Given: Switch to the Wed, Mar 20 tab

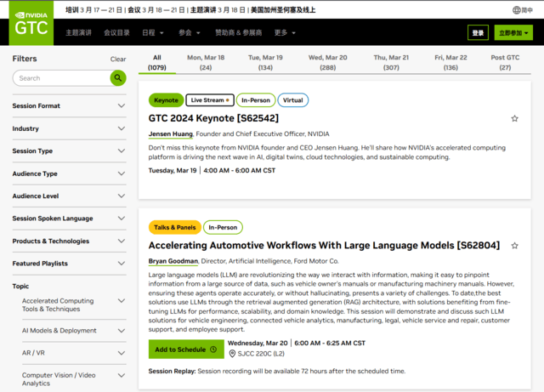Looking at the screenshot, I should [327, 62].
